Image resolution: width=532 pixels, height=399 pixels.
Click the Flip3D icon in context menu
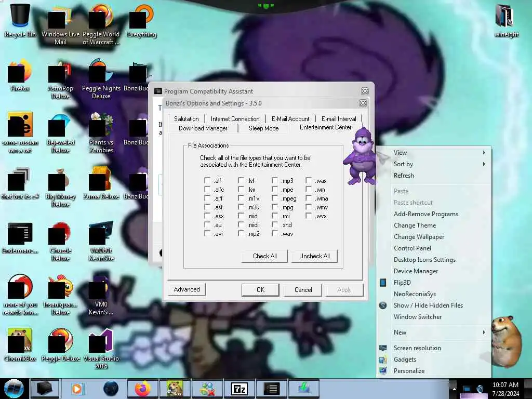(383, 282)
